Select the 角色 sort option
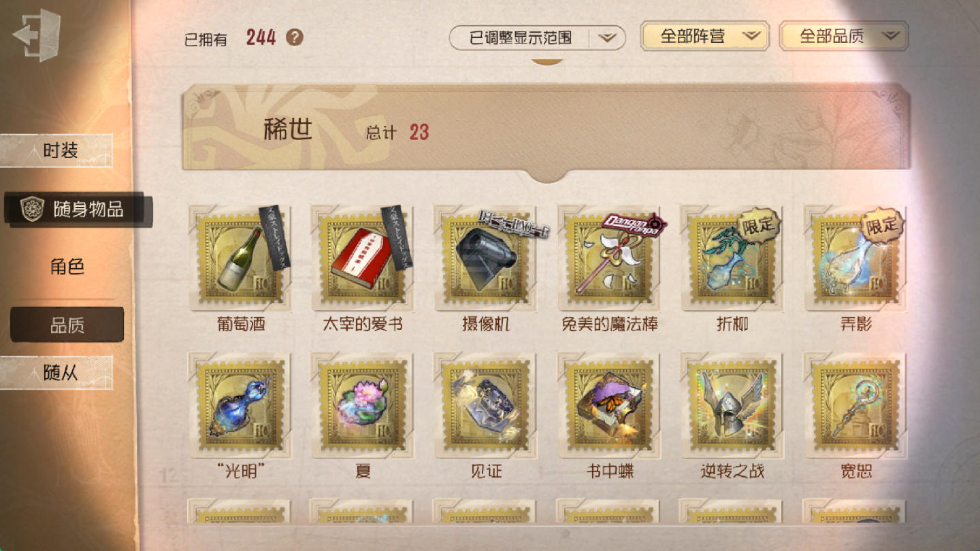980x551 pixels. click(x=67, y=266)
